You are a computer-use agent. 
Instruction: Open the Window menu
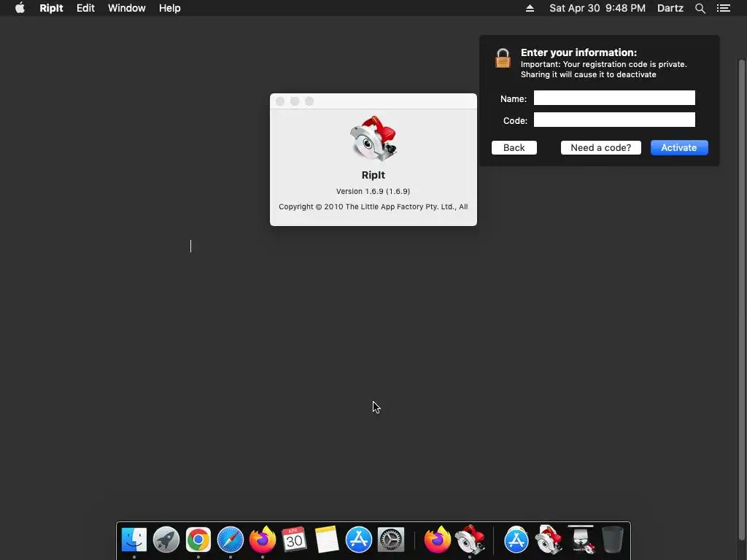[x=127, y=8]
